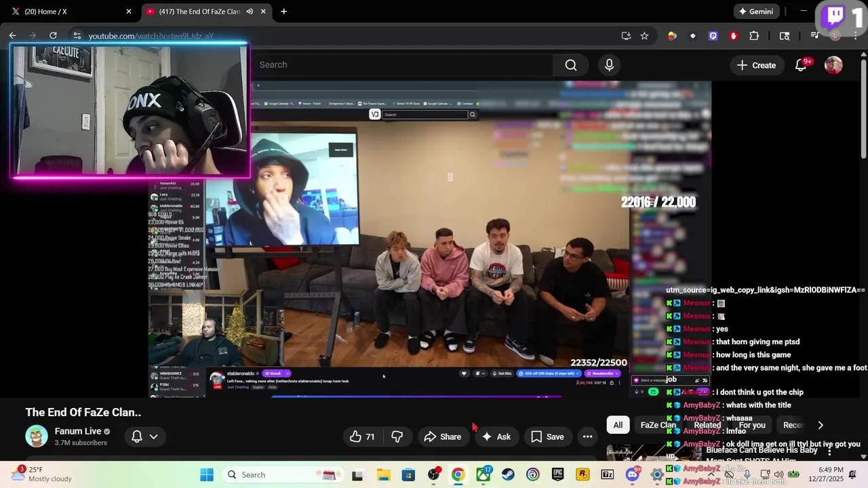This screenshot has width=868, height=488.
Task: Go back to the previous page
Action: [x=12, y=35]
